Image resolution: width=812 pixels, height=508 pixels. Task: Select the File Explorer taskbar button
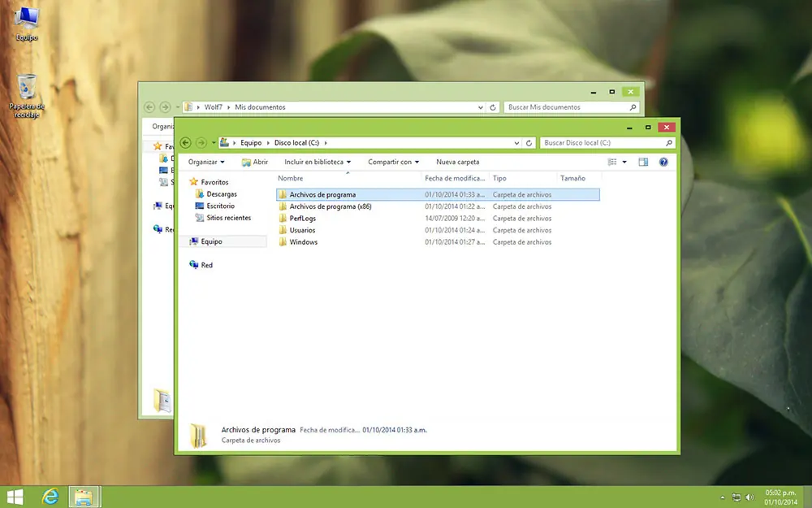(84, 497)
